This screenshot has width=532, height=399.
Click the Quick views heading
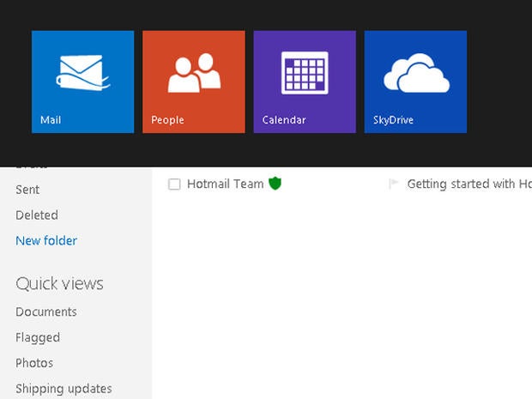point(59,284)
